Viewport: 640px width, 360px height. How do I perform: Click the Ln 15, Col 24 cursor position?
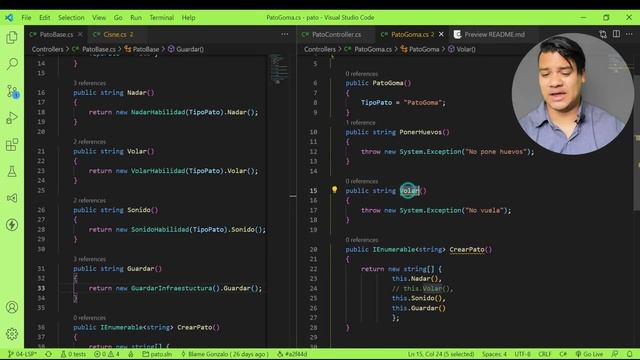pos(441,354)
